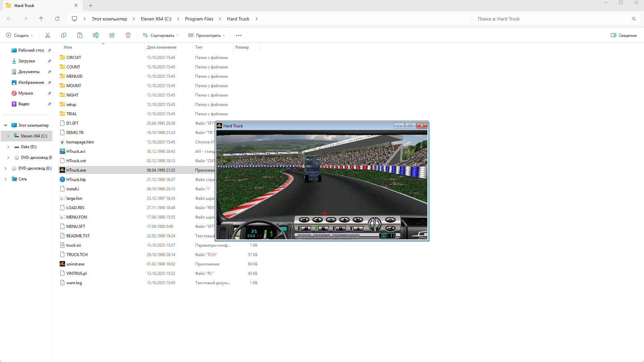Enable the rotating camera mode button
This screenshot has height=362, width=644.
pos(340,229)
